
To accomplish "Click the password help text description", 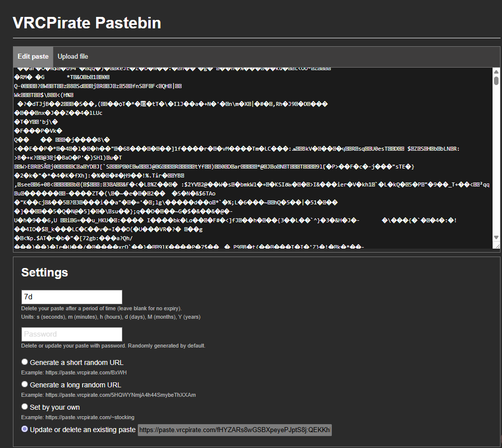I will [x=113, y=346].
